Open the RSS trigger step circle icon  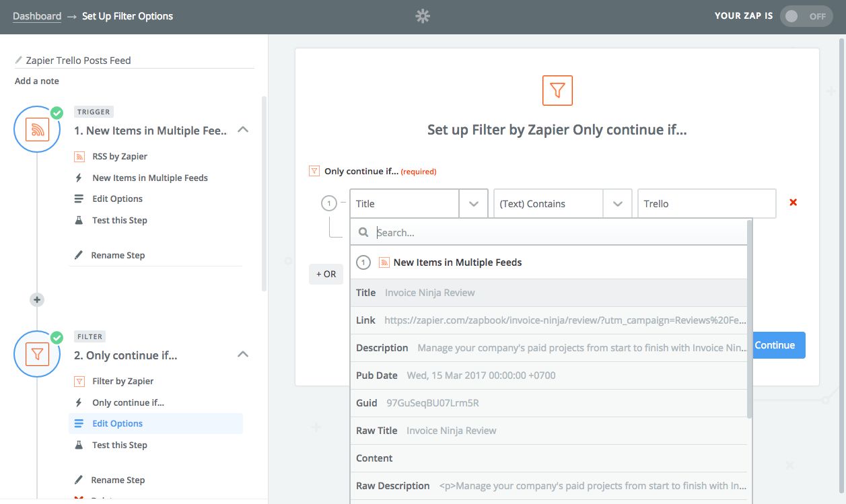pos(37,129)
